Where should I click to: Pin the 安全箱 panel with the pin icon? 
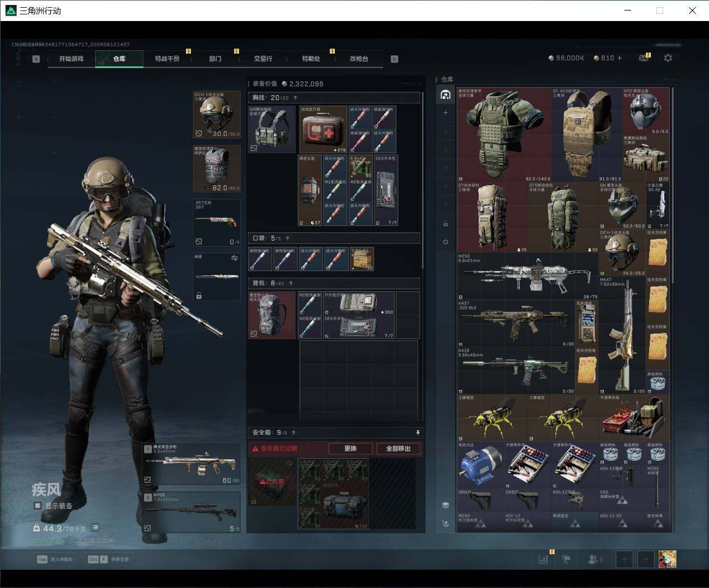pyautogui.click(x=418, y=433)
